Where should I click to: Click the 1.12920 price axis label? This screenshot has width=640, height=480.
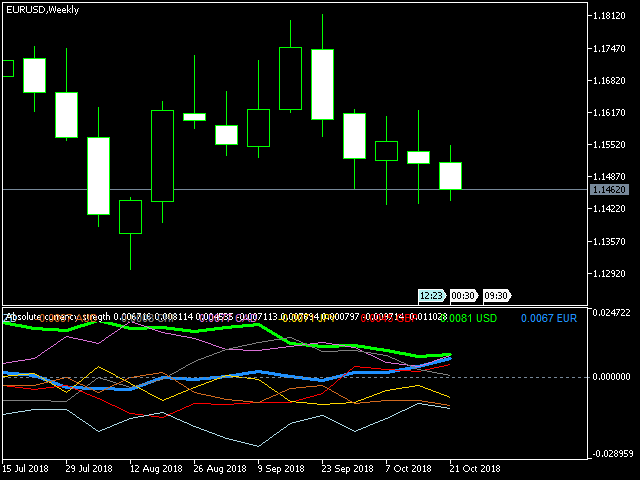click(x=610, y=273)
